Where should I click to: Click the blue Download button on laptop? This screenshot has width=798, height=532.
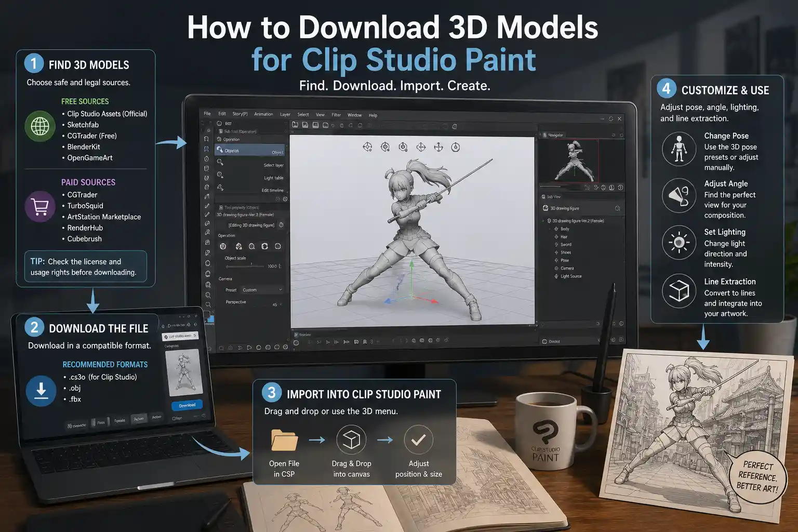187,405
